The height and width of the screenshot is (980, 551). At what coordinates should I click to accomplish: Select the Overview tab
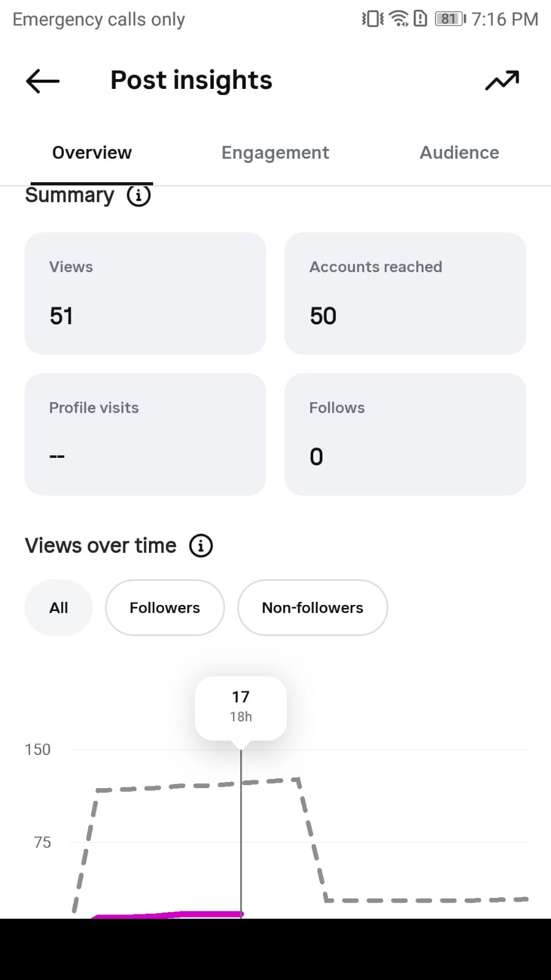pos(92,153)
